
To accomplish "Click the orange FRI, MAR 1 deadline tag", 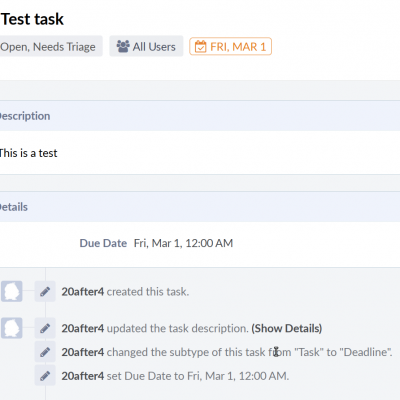I will point(231,46).
